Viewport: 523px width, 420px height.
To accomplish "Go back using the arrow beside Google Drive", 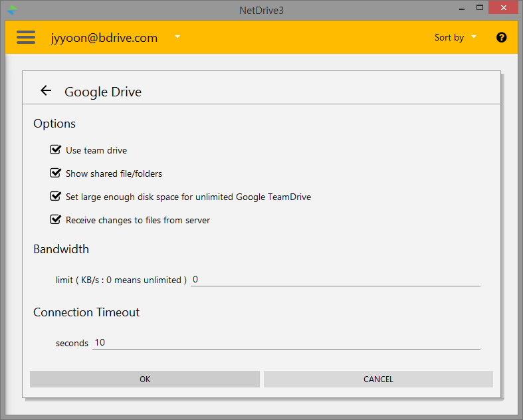I will point(45,91).
